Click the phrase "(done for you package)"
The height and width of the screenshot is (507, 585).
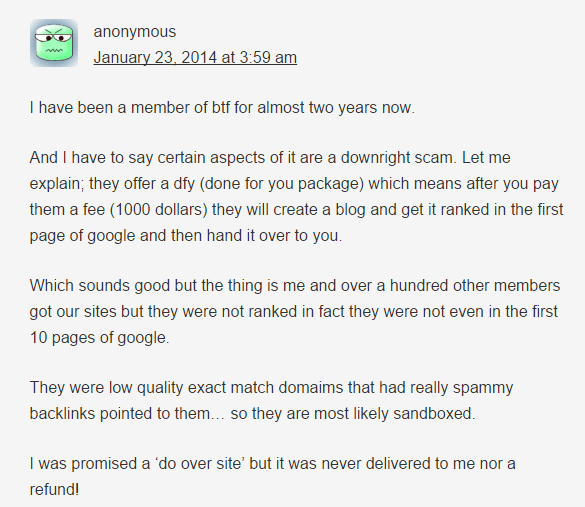tap(282, 184)
